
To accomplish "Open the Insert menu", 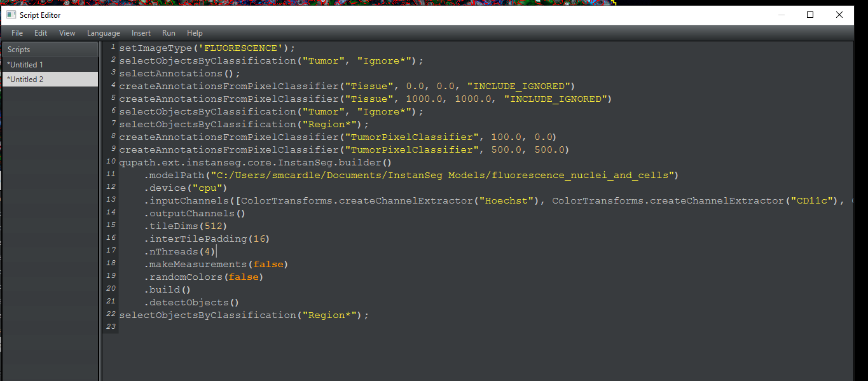I will click(x=141, y=32).
